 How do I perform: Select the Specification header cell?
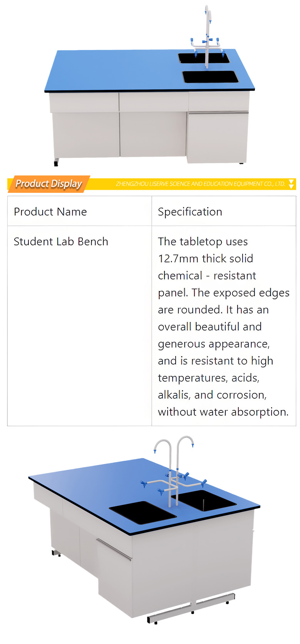click(224, 211)
